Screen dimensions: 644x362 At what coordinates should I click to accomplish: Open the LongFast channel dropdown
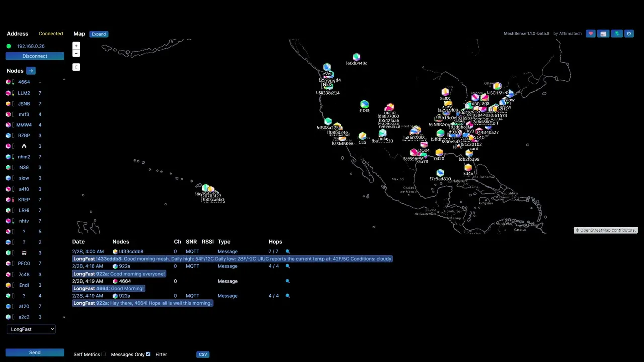tap(32, 329)
